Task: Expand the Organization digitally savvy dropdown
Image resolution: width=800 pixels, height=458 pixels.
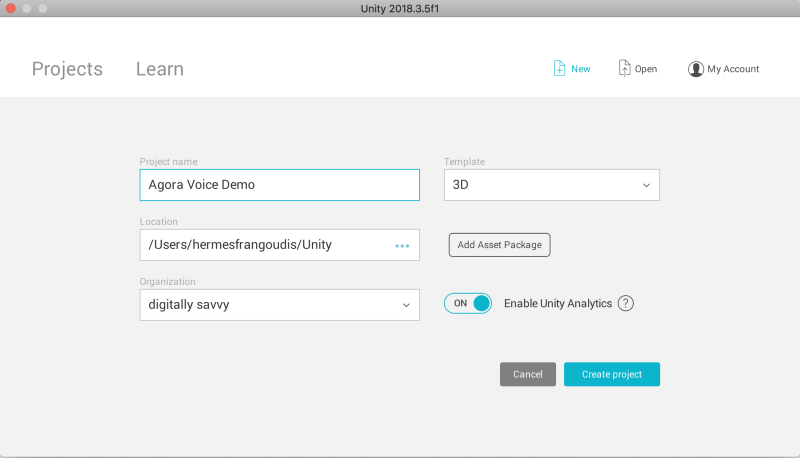Action: (280, 305)
